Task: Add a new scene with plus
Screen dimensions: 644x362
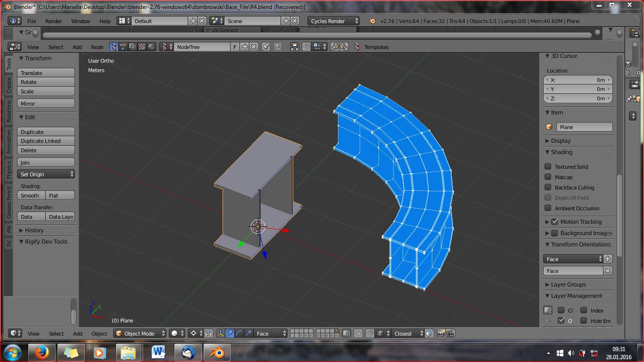Action: (x=286, y=21)
